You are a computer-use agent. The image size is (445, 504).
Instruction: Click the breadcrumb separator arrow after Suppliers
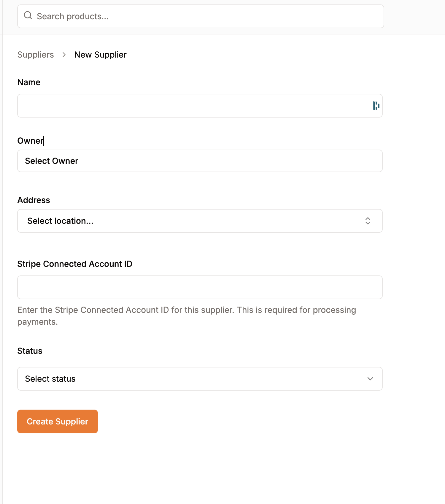[x=63, y=55]
